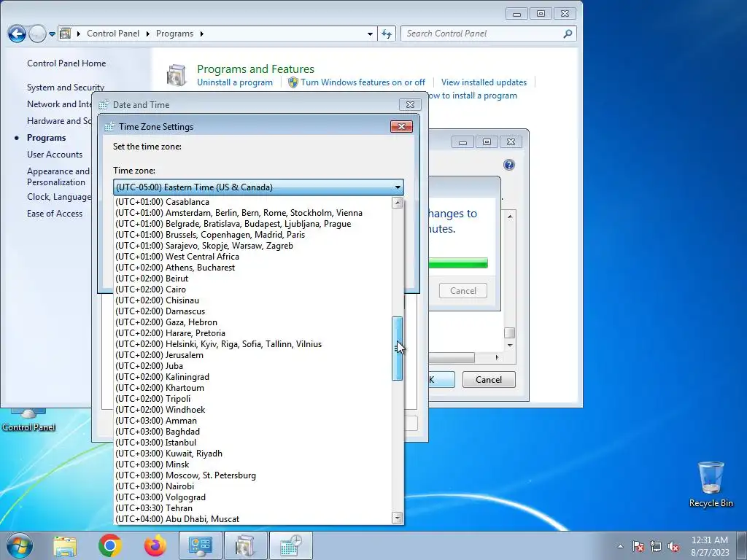Open address bar history dropdown arrow
Image resolution: width=747 pixels, height=560 pixels.
tap(370, 34)
